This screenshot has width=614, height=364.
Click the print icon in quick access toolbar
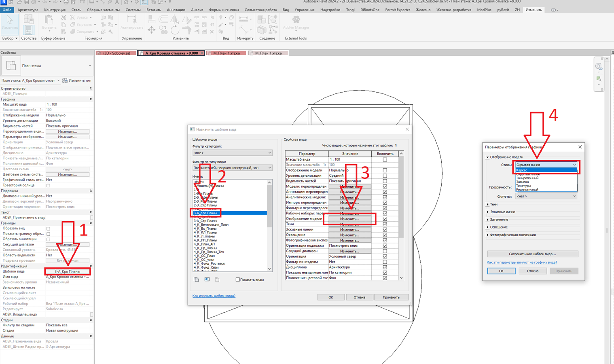[66, 2]
